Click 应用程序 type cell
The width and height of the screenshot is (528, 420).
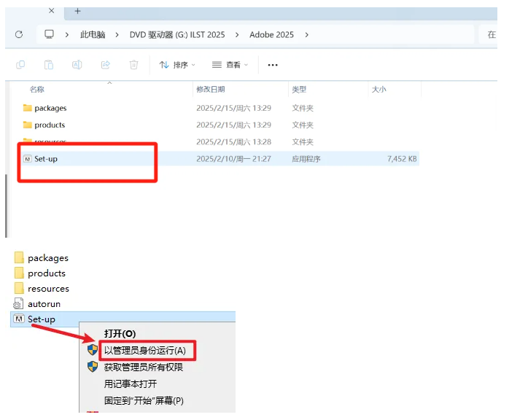306,159
